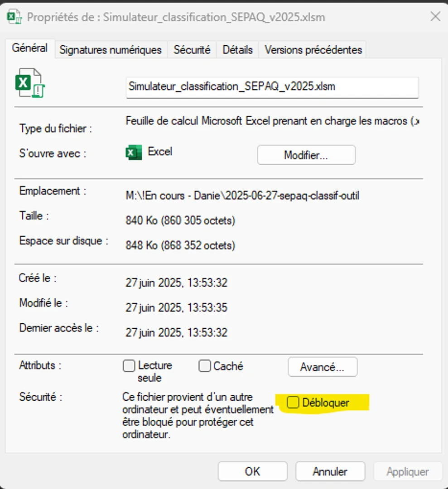
Task: Select the Général tab
Action: (30, 48)
